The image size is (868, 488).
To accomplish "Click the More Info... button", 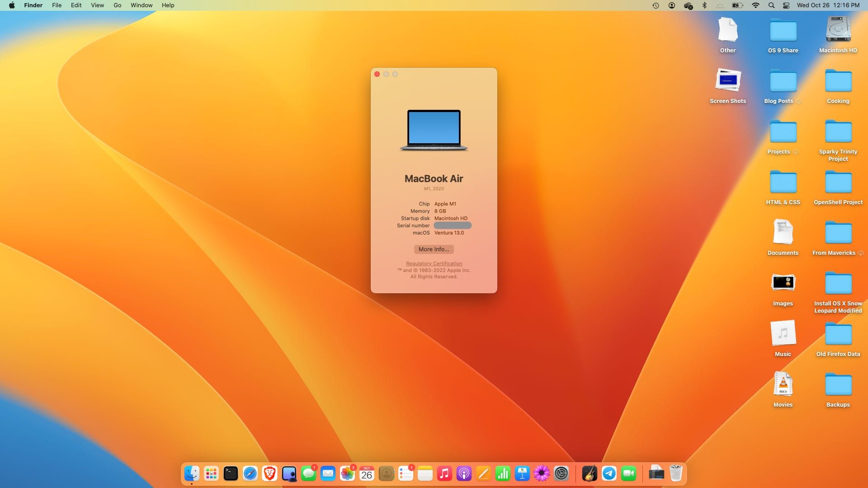I will pyautogui.click(x=434, y=249).
